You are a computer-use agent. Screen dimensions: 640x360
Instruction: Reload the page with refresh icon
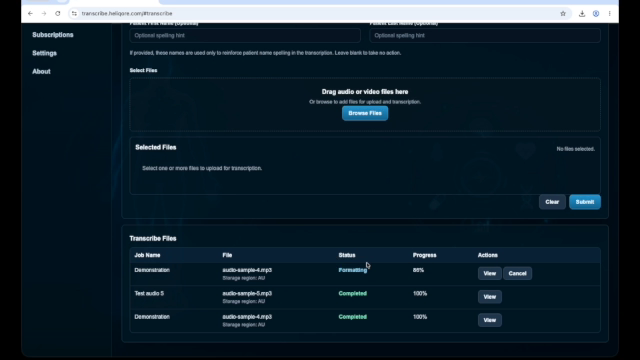pyautogui.click(x=58, y=13)
